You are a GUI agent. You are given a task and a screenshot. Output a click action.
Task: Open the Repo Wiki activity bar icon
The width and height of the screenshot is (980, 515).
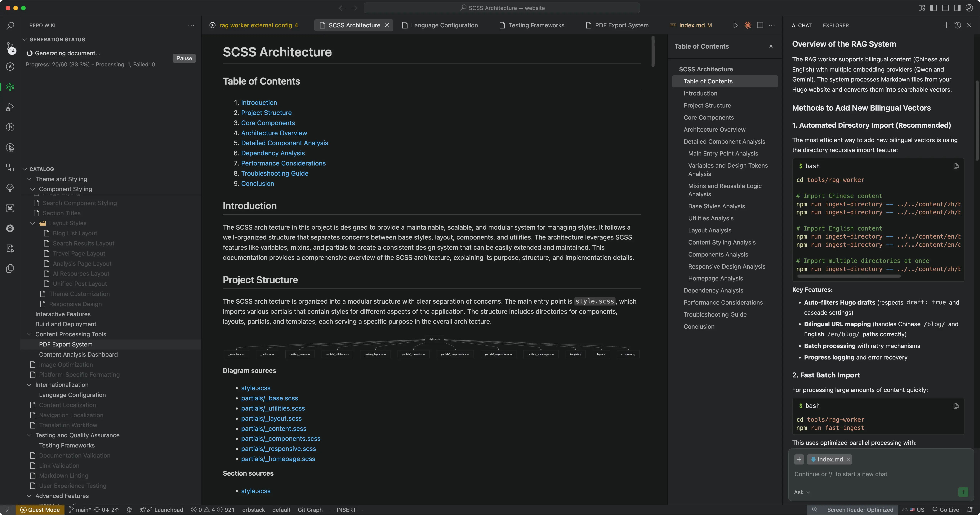pos(10,87)
